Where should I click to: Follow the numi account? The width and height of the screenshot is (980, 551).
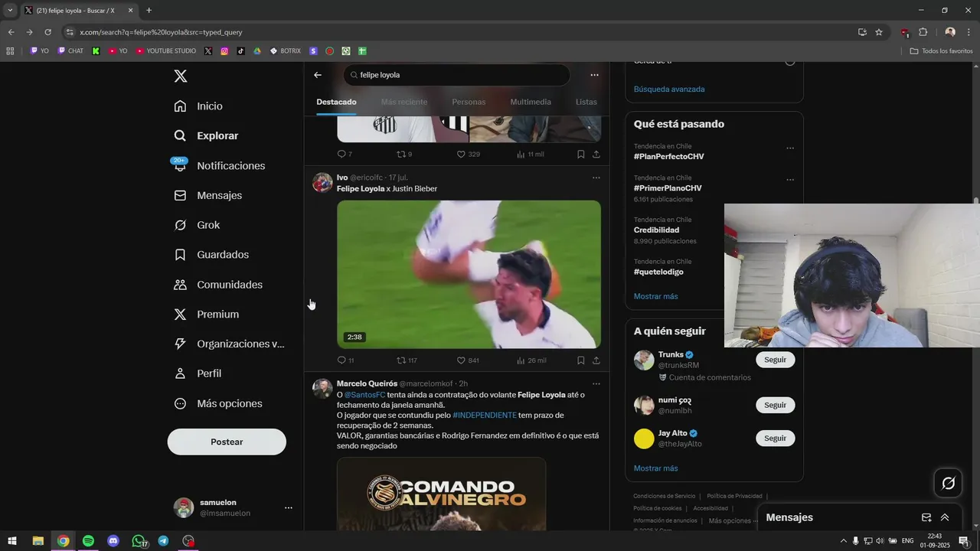click(775, 405)
